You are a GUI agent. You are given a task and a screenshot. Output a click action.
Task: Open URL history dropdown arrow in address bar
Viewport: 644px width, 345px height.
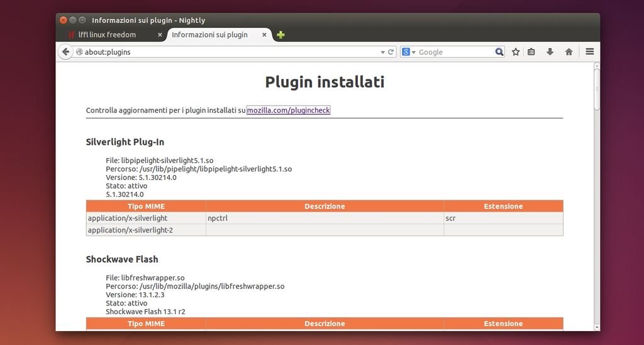click(383, 52)
